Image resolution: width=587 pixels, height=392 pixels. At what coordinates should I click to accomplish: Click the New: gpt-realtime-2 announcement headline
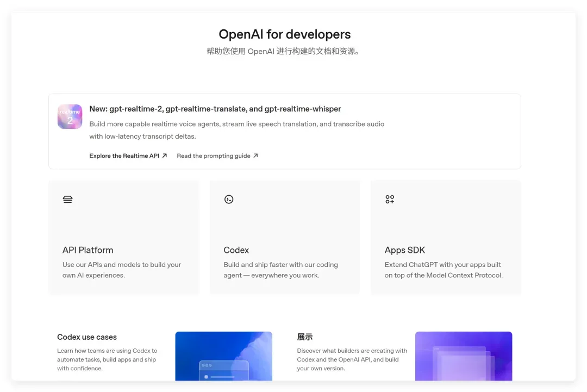(x=215, y=109)
